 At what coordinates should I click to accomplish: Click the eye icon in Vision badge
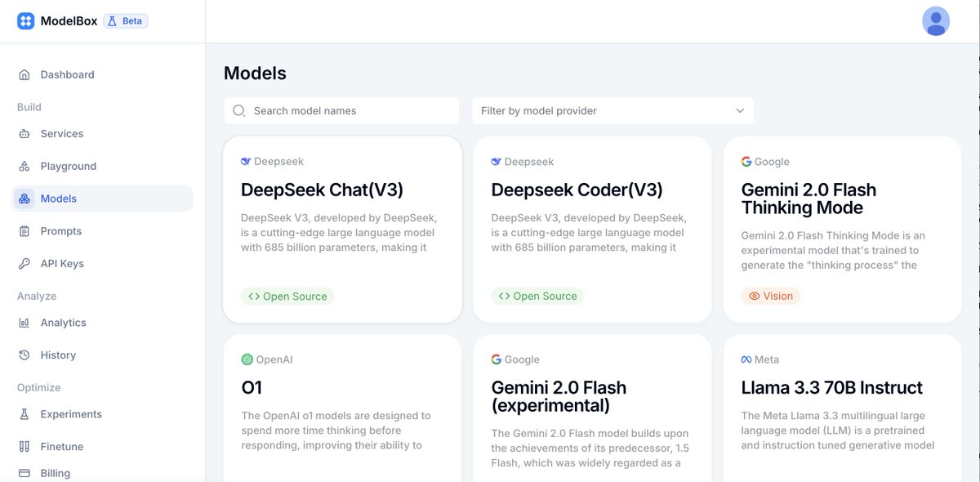755,297
